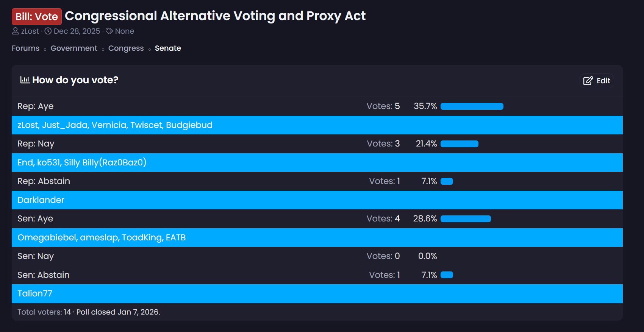Open the Forums breadcrumb link
644x332 pixels.
tap(25, 48)
